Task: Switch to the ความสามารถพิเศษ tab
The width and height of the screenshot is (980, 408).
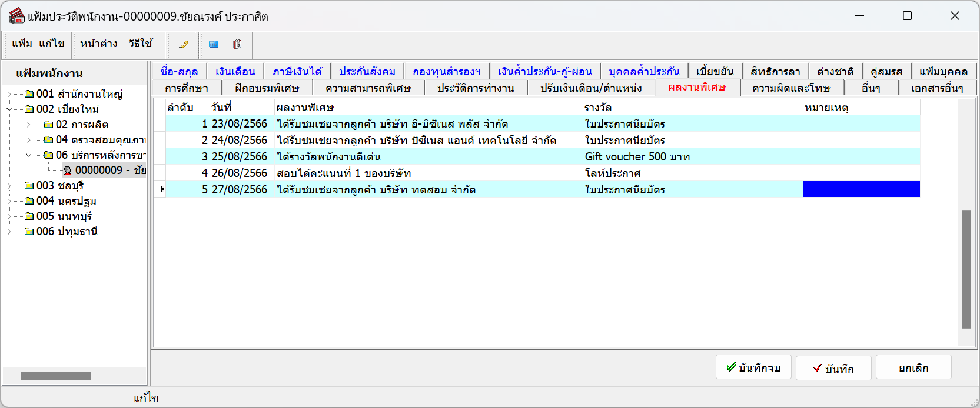Action: pyautogui.click(x=368, y=88)
